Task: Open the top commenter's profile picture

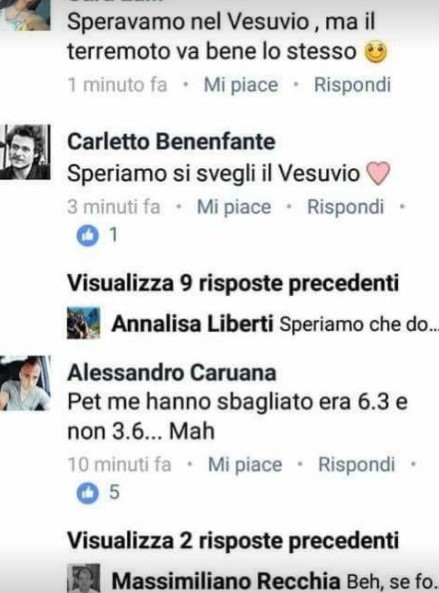Action: click(25, 15)
